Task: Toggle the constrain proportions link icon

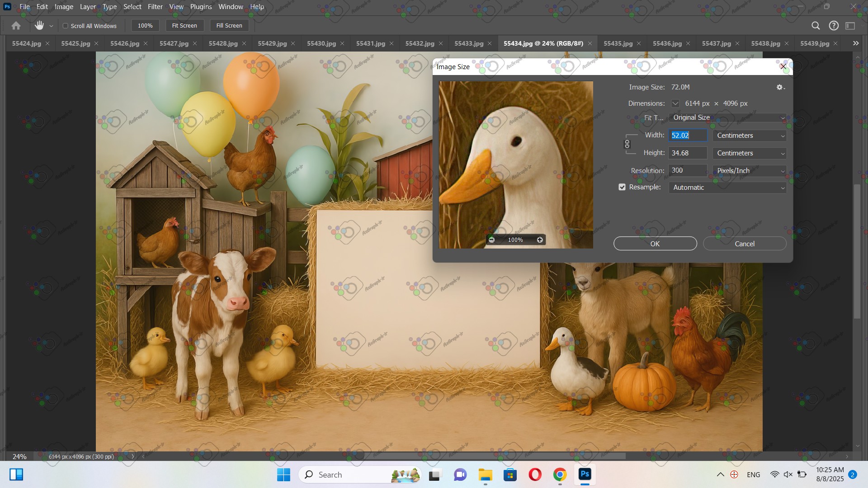Action: point(627,144)
